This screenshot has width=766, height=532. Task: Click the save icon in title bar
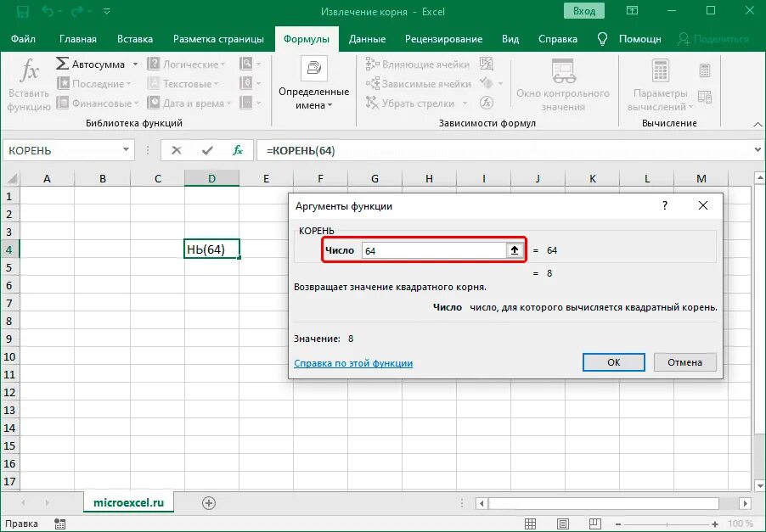22,11
